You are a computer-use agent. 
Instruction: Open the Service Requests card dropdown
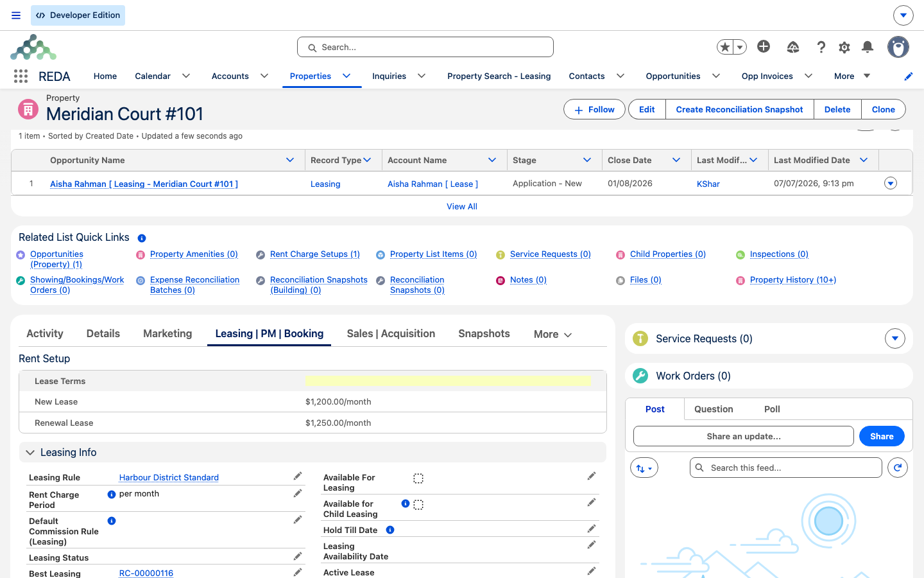point(895,338)
